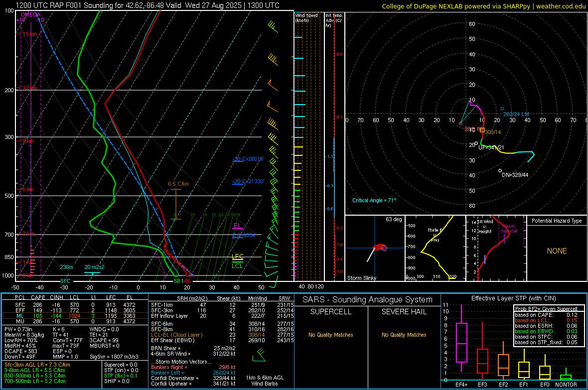The image size is (588, 390).
Task: Click the surface dewpoint value 58
Action: 177,281
